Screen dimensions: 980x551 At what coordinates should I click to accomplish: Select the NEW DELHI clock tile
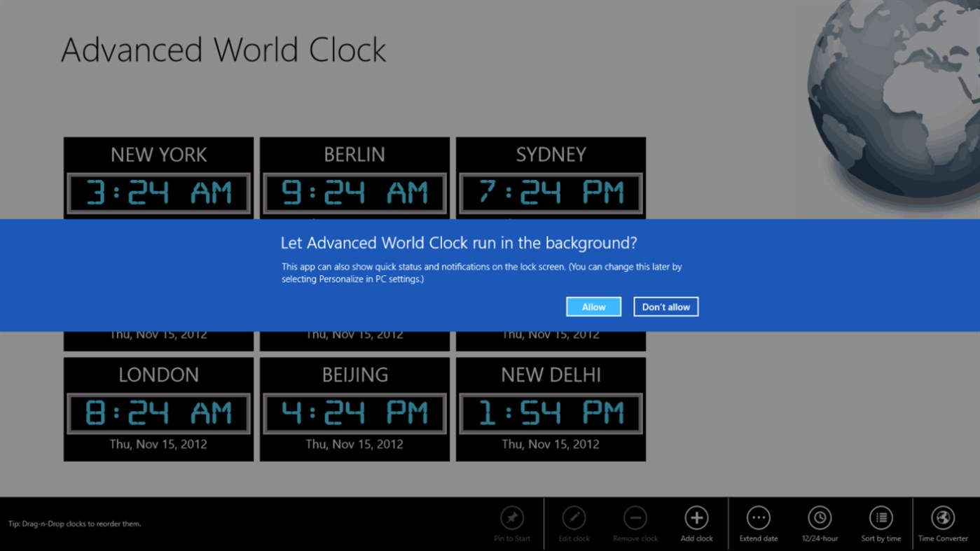click(550, 410)
